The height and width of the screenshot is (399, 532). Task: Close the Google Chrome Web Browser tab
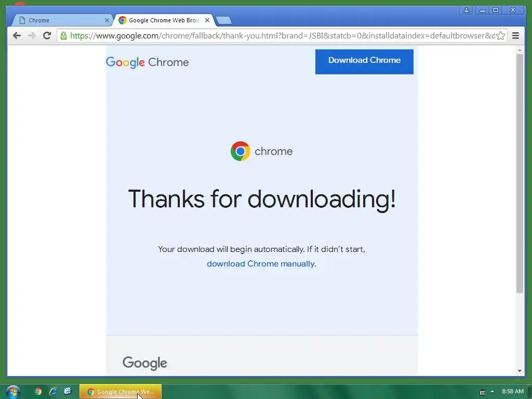[x=207, y=20]
